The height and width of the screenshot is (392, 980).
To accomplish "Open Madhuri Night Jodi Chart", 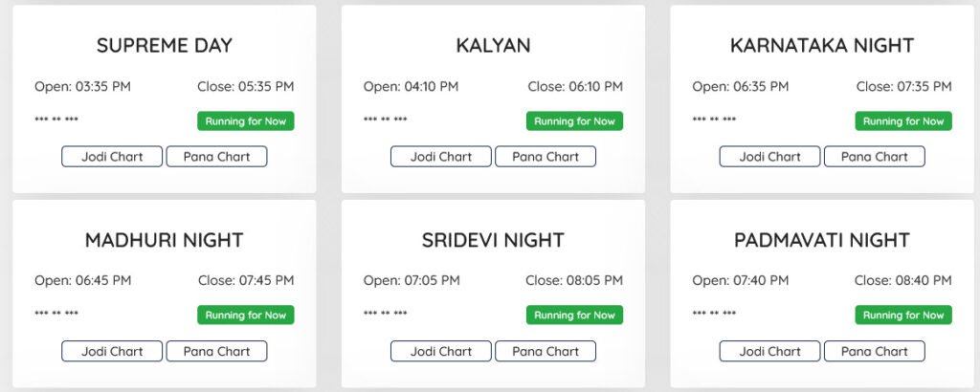I will click(x=112, y=351).
